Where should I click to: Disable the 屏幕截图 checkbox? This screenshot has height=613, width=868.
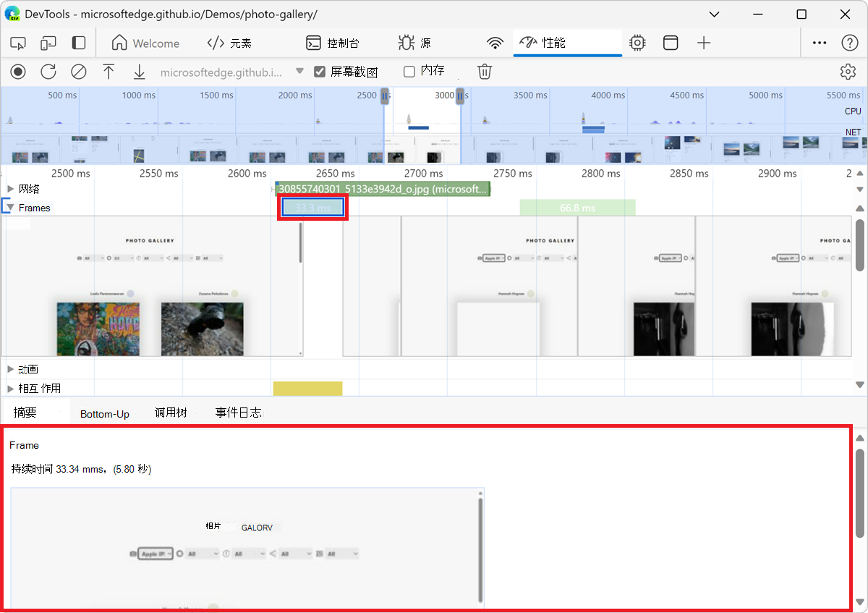pos(319,71)
